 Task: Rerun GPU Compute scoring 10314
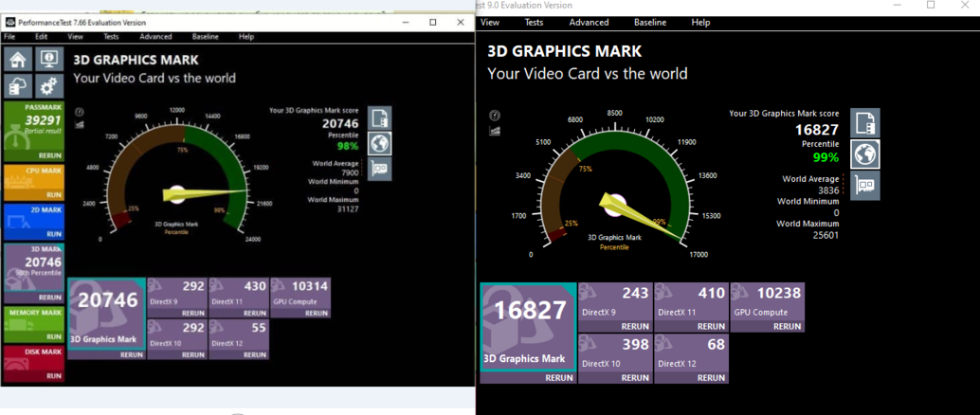click(317, 313)
